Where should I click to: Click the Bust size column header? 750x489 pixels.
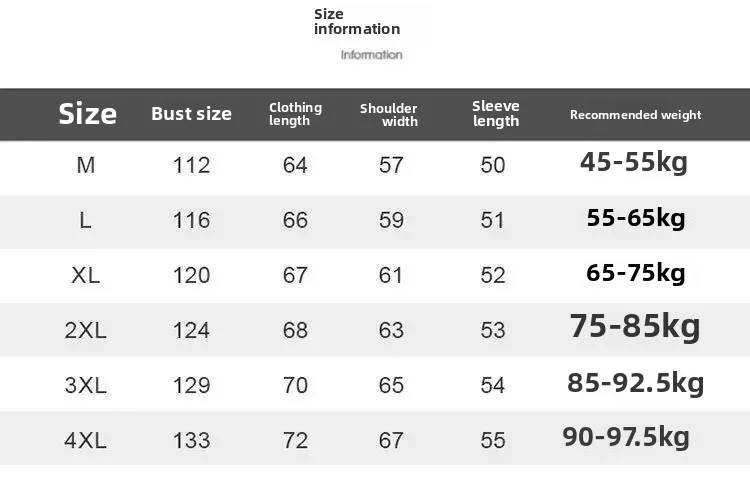pyautogui.click(x=191, y=114)
